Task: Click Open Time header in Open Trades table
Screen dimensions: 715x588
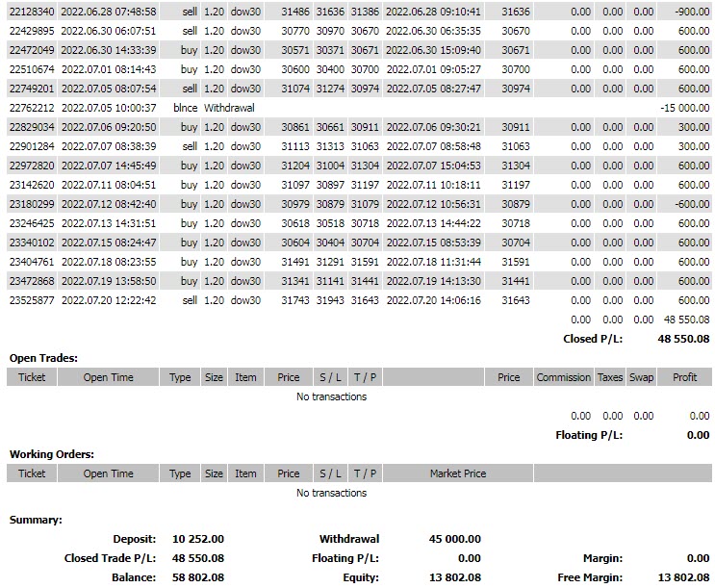Action: click(x=108, y=377)
